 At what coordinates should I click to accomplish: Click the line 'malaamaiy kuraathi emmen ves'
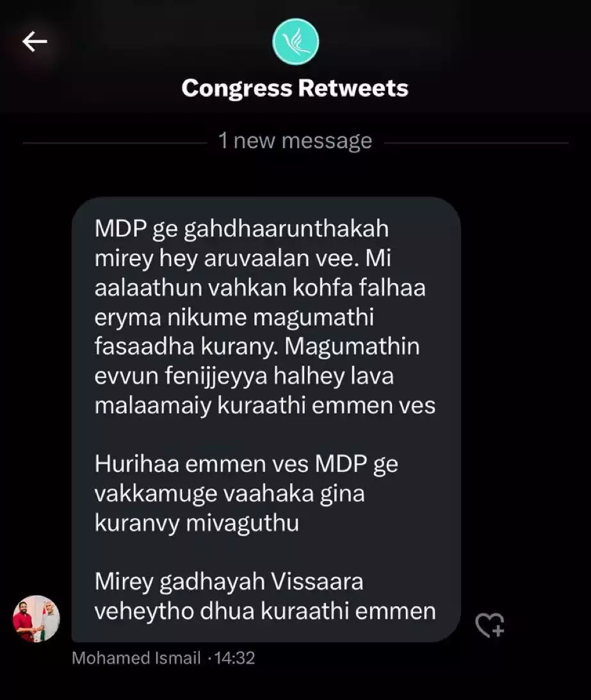(x=264, y=405)
